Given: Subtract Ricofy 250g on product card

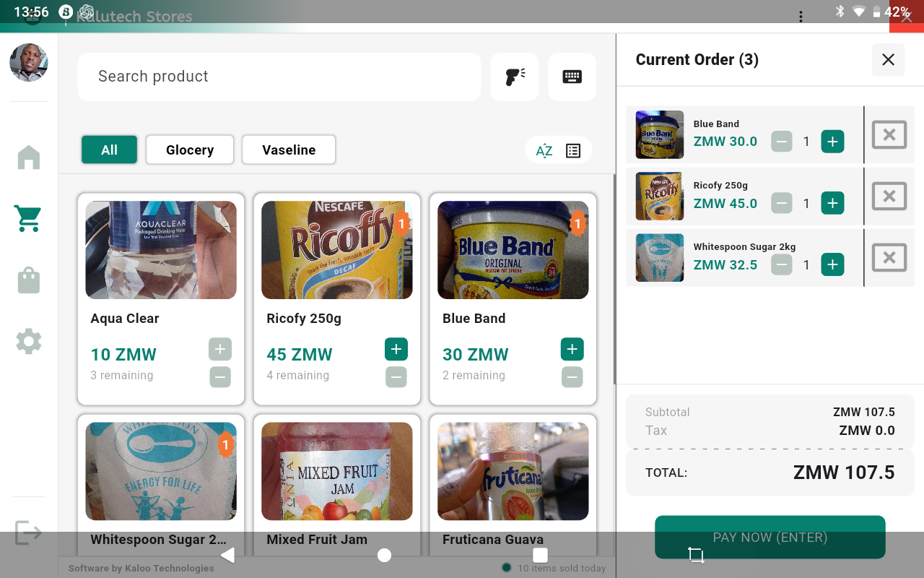Looking at the screenshot, I should (396, 376).
